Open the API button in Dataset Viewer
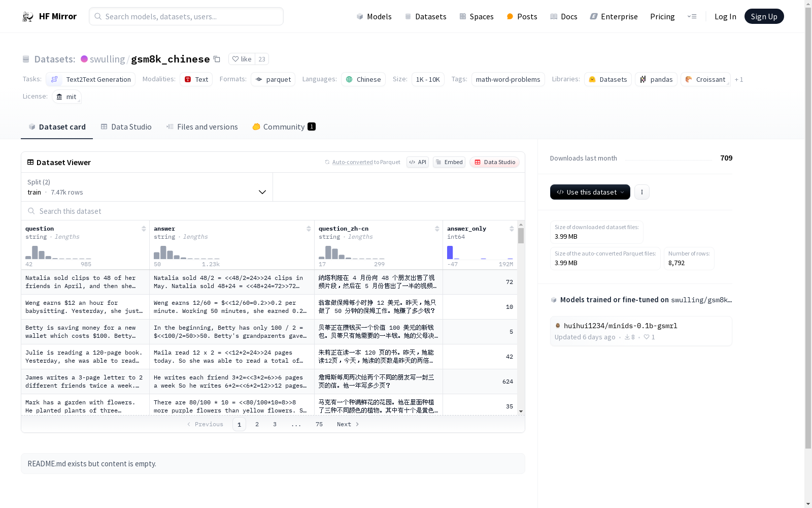Image resolution: width=812 pixels, height=508 pixels. coord(418,162)
